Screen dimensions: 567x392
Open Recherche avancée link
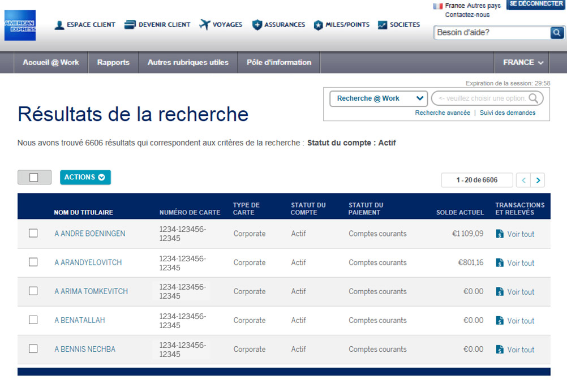pos(443,113)
